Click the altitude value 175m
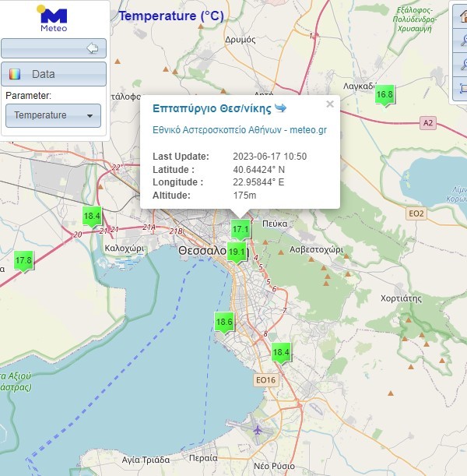The width and height of the screenshot is (467, 476). (244, 196)
